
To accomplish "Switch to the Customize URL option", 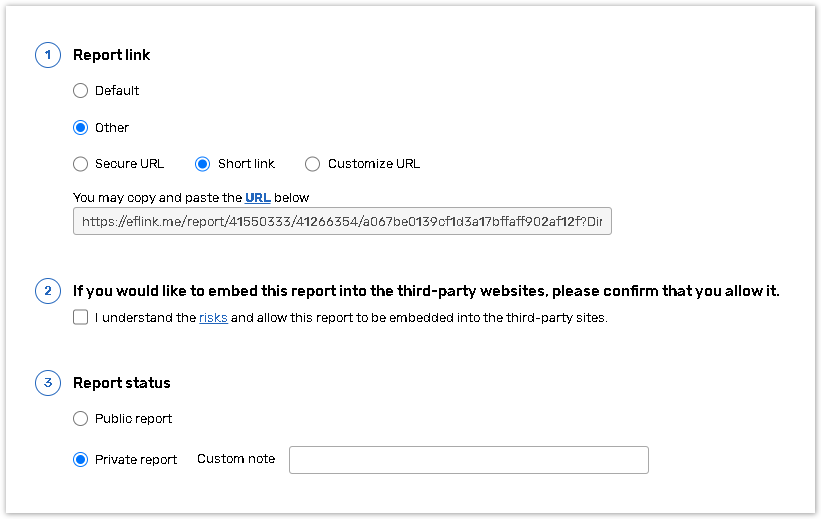I will pyautogui.click(x=313, y=164).
